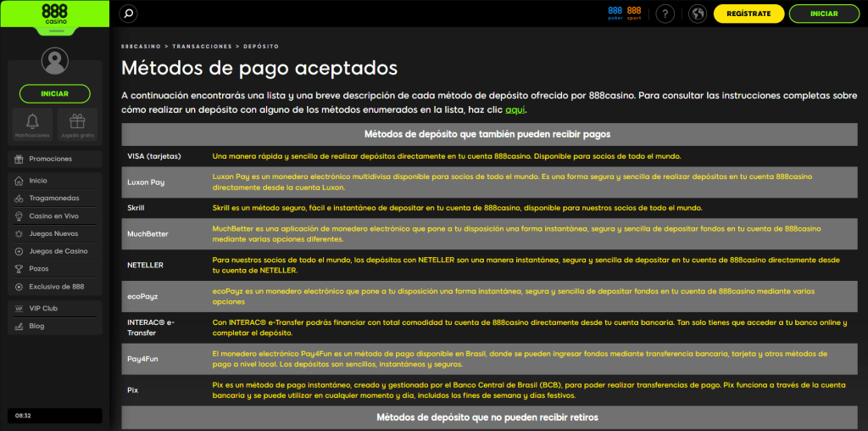Open Exclusivo de 888 menu item
The height and width of the screenshot is (431, 868).
tap(55, 287)
